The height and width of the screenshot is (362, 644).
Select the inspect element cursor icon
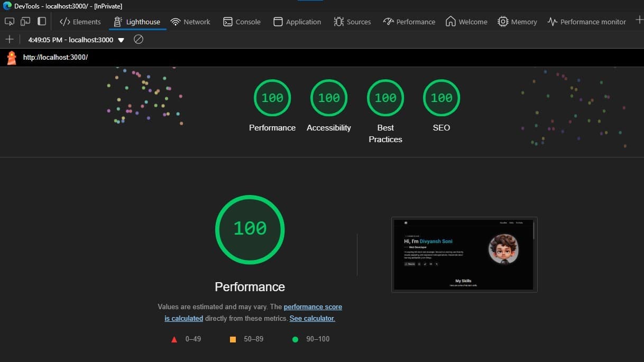(x=9, y=22)
